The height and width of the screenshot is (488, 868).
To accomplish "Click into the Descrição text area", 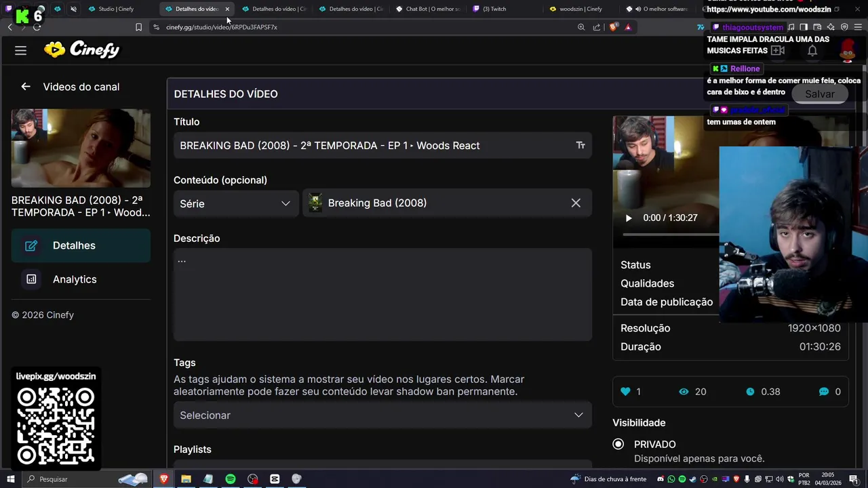I will [x=382, y=294].
